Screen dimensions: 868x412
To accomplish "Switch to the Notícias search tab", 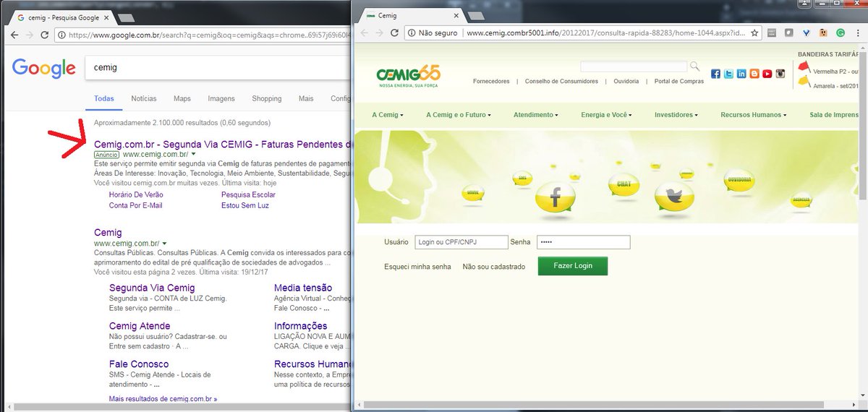I will [144, 98].
